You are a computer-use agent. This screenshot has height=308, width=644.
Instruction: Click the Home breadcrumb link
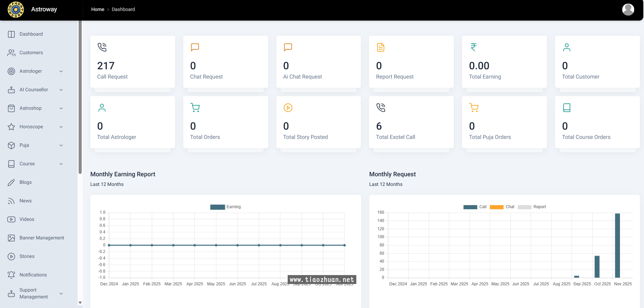pos(97,9)
